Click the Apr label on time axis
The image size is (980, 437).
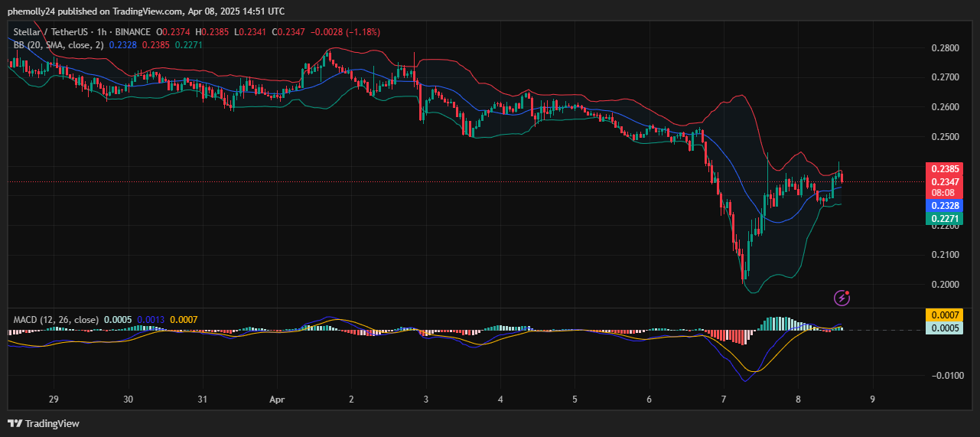[x=276, y=399]
